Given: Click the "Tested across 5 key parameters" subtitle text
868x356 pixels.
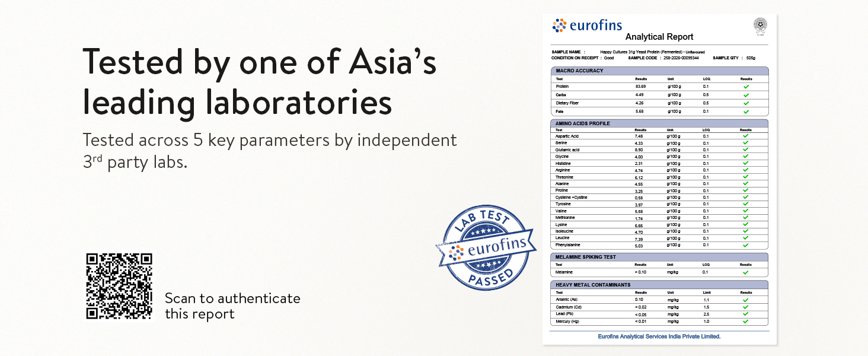Looking at the screenshot, I should (270, 150).
